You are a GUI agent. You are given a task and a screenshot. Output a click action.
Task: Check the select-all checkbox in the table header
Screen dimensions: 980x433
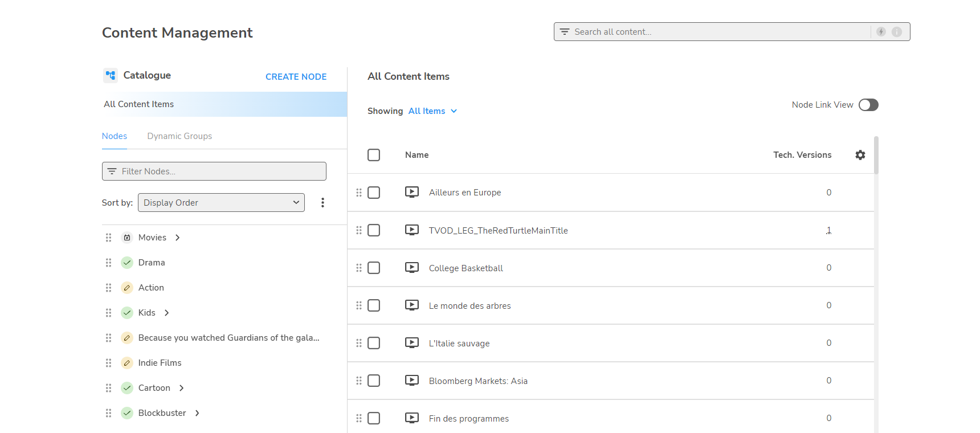pyautogui.click(x=374, y=155)
